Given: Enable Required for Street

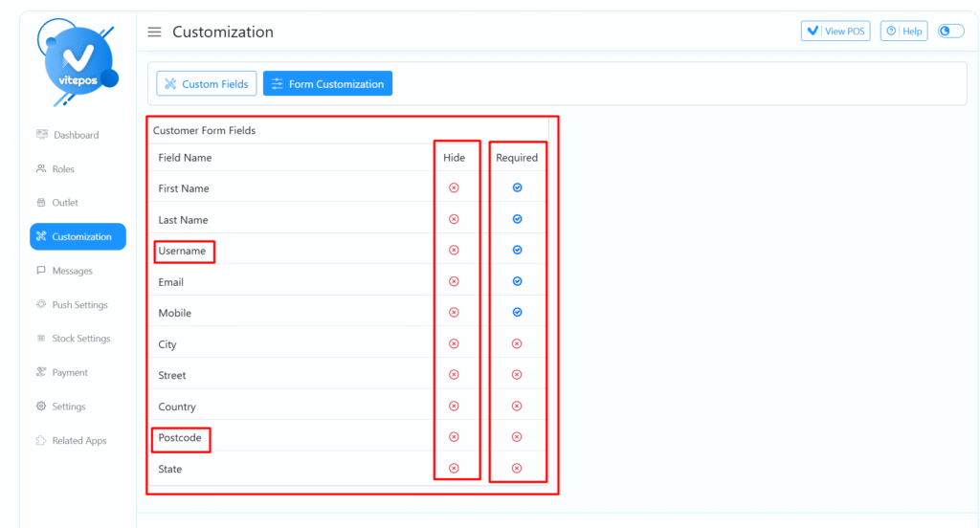Looking at the screenshot, I should [x=517, y=375].
